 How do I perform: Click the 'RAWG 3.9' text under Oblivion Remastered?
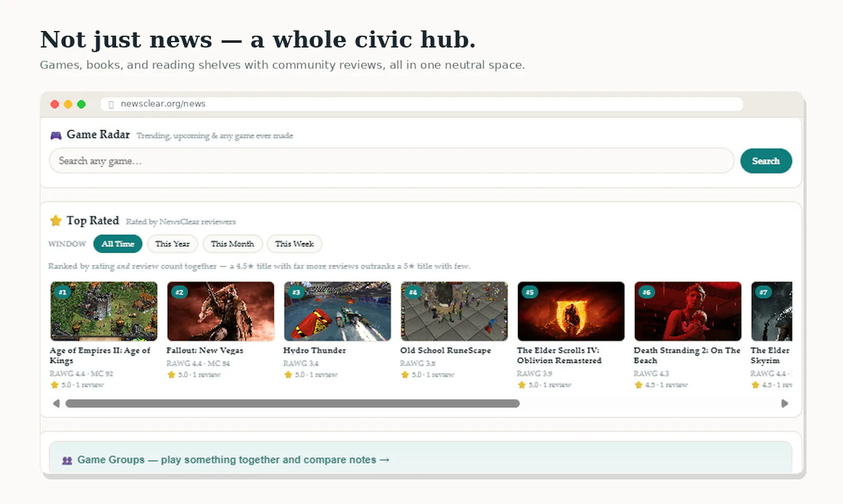535,374
